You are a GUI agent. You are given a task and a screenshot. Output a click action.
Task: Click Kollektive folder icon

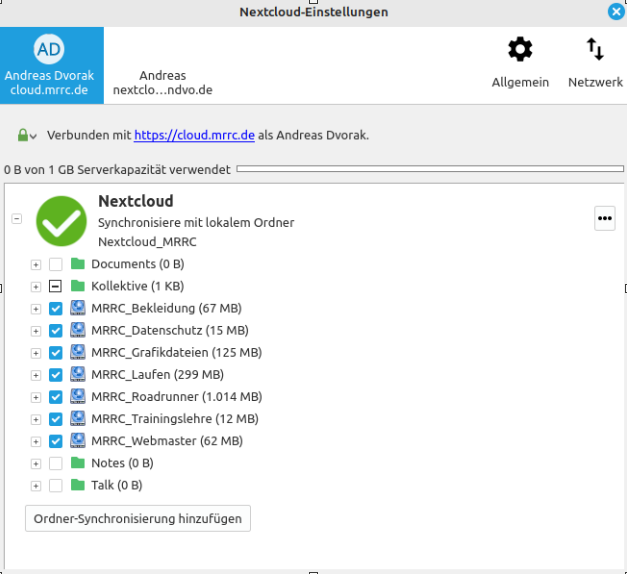[x=78, y=286]
